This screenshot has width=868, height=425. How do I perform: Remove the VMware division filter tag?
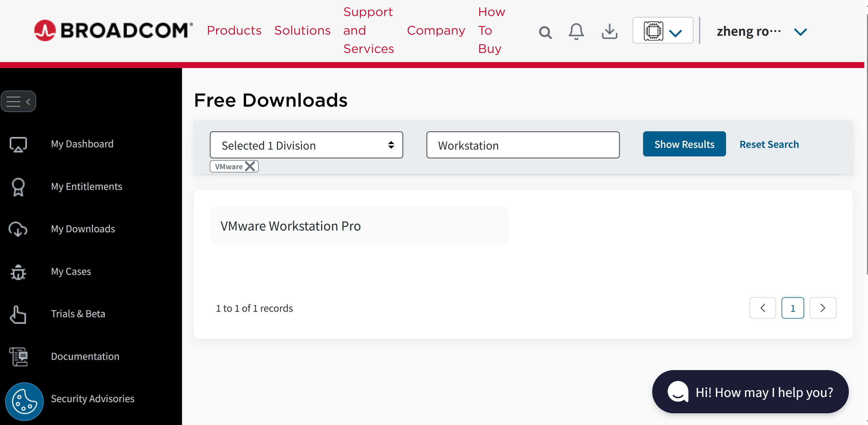[x=250, y=166]
